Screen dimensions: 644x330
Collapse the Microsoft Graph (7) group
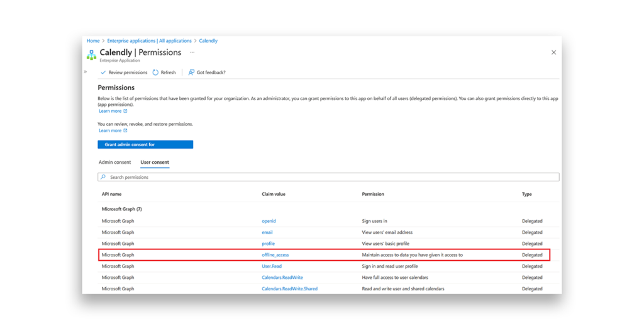(121, 209)
